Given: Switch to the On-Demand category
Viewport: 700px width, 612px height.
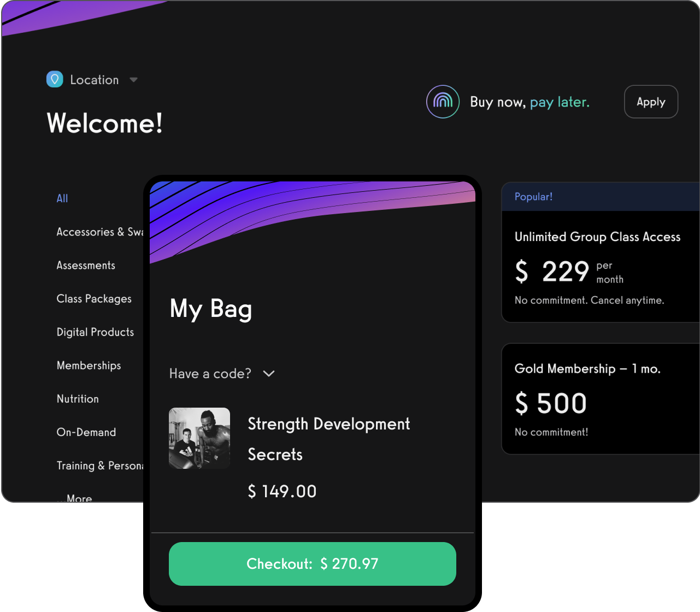Looking at the screenshot, I should pos(86,432).
